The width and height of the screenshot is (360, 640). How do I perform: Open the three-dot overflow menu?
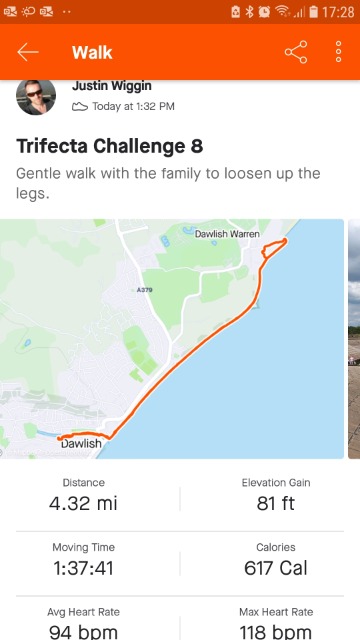click(338, 52)
